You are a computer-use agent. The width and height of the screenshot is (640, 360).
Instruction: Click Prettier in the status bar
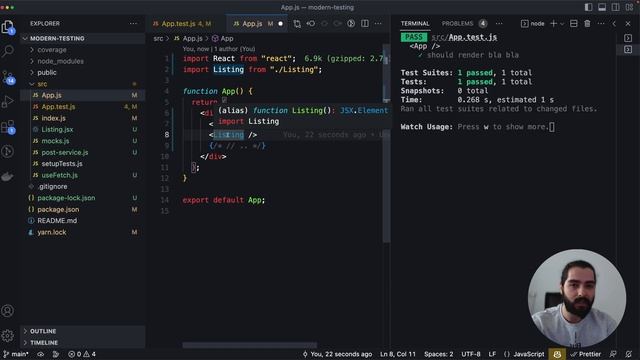(x=586, y=354)
